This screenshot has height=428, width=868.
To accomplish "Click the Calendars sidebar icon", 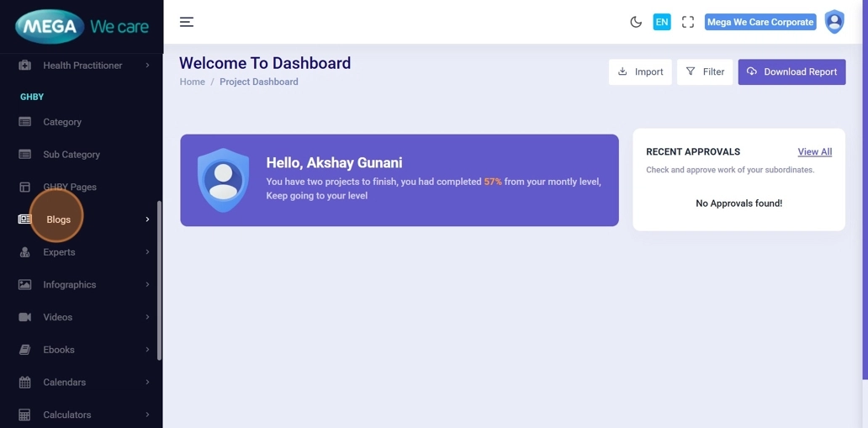I will tap(24, 383).
